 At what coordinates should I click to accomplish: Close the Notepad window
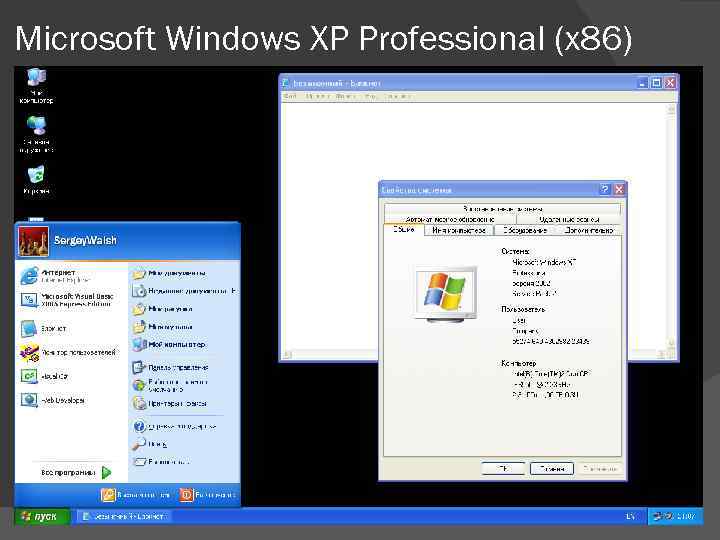pos(670,83)
